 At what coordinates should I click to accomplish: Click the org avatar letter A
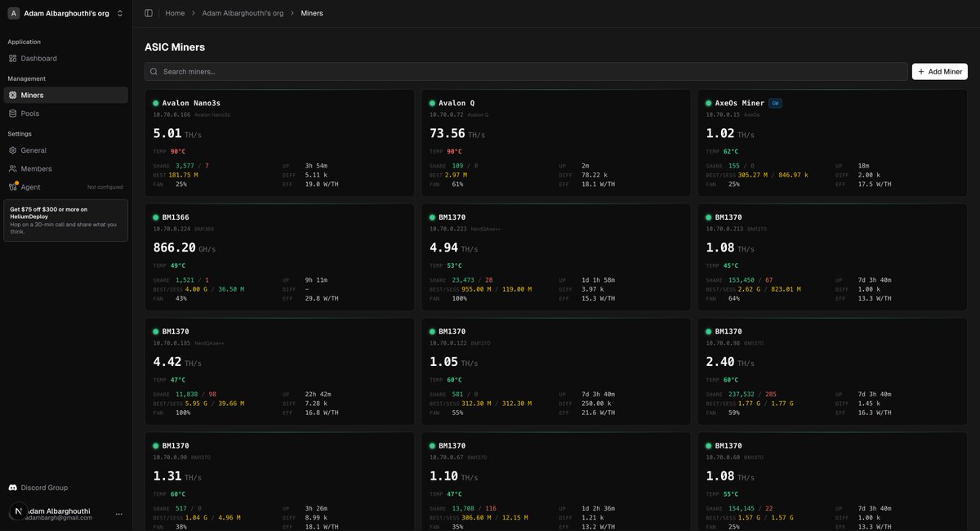click(13, 13)
